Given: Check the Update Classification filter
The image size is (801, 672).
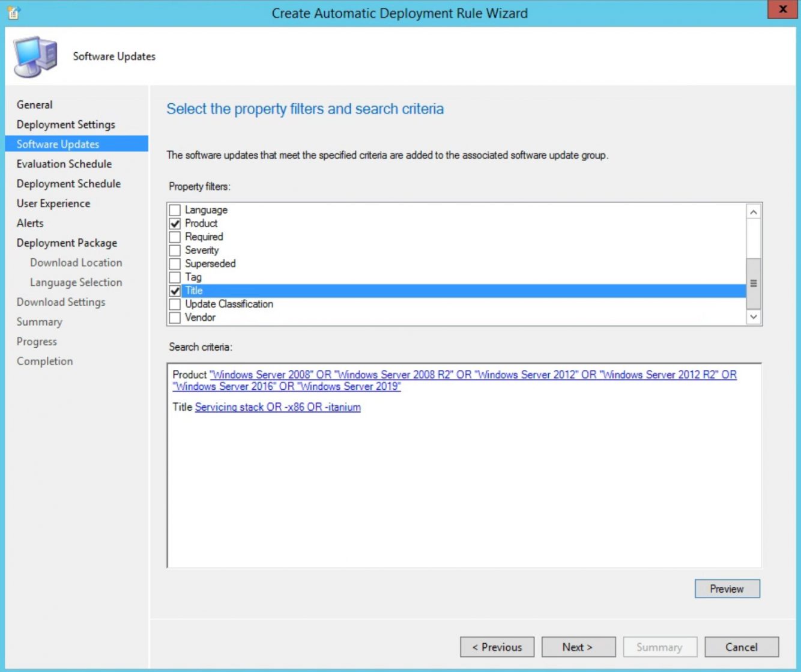Looking at the screenshot, I should 175,304.
